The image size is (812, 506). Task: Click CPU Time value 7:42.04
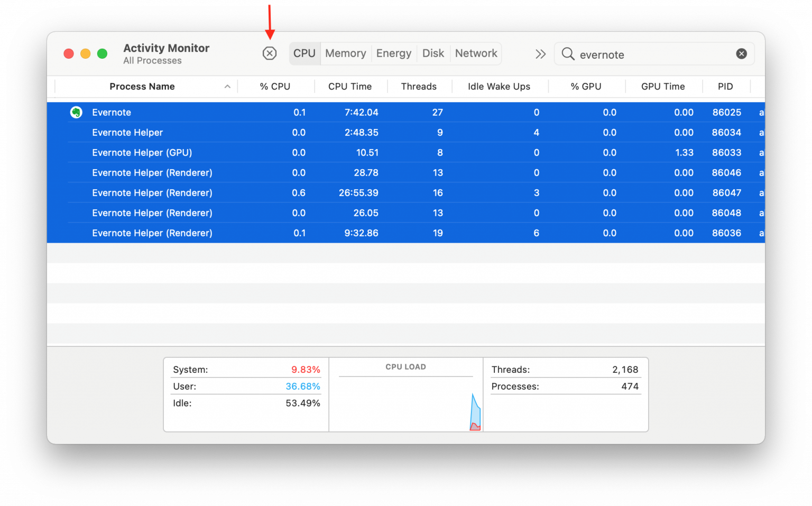pos(361,112)
